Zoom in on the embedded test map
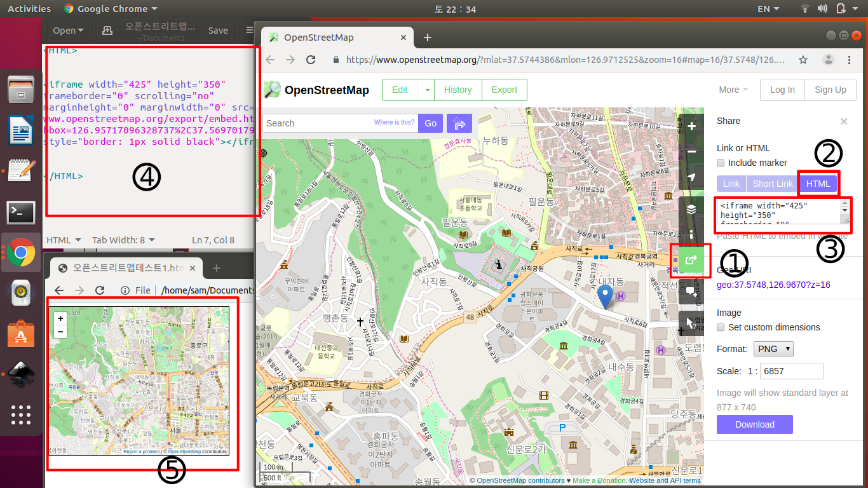The height and width of the screenshot is (488, 868). (60, 318)
